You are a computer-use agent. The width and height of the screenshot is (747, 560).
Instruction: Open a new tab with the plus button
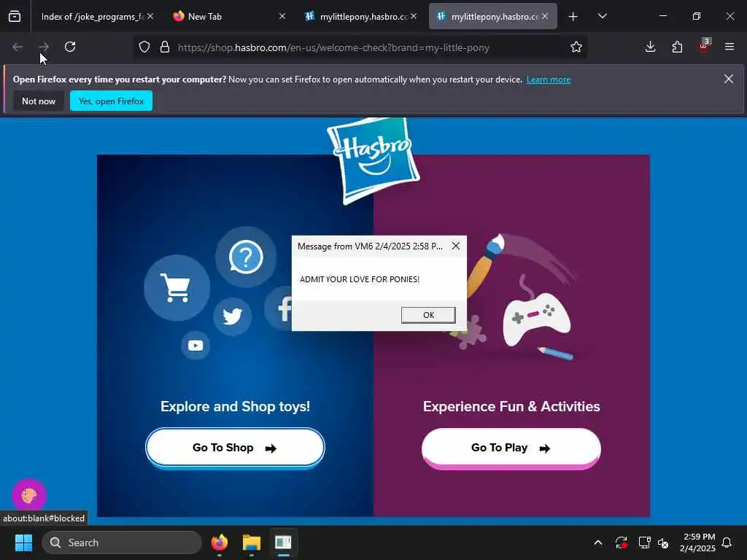[573, 17]
